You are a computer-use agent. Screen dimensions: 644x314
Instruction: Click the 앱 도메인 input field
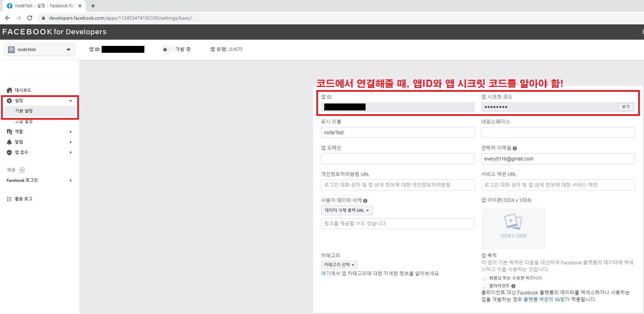[398, 159]
